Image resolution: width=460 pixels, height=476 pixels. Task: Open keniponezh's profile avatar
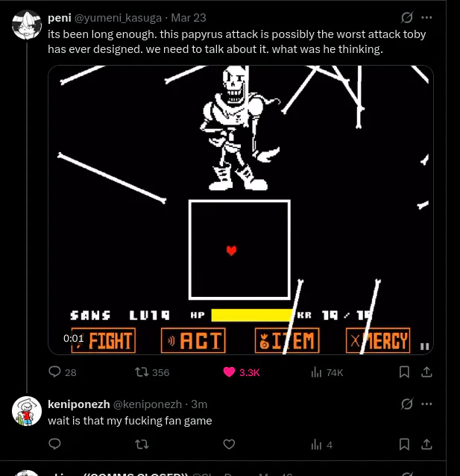pos(27,411)
